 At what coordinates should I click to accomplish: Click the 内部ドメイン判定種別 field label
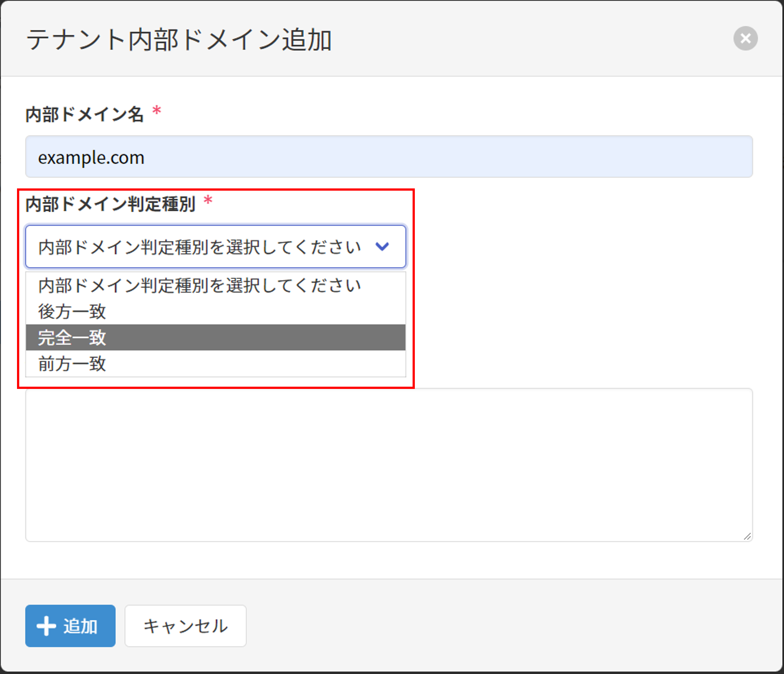[x=110, y=204]
